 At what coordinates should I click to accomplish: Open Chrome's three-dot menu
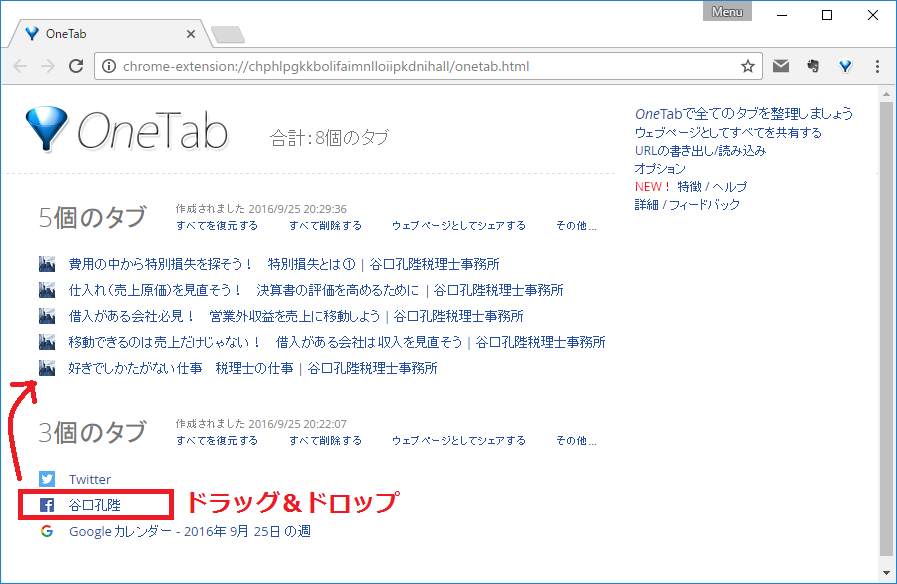tap(877, 67)
